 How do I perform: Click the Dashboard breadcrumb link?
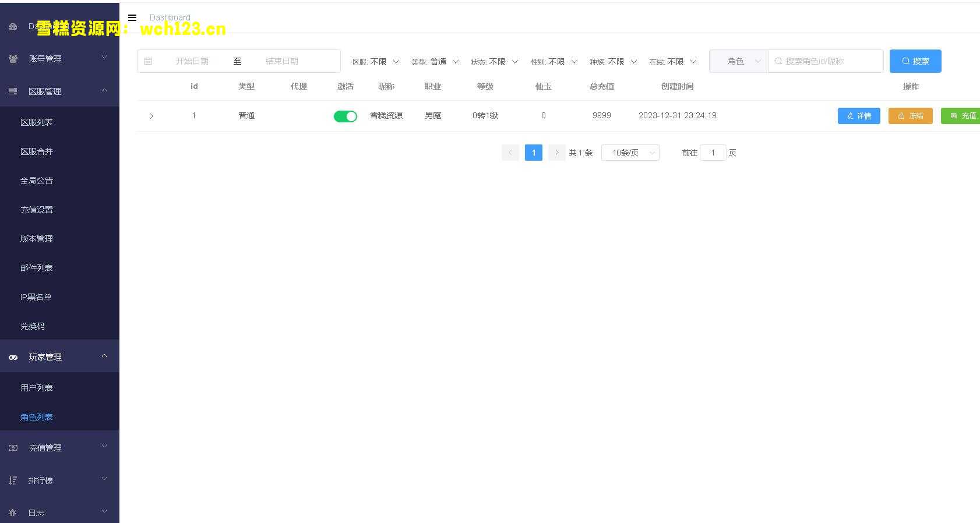(x=170, y=17)
